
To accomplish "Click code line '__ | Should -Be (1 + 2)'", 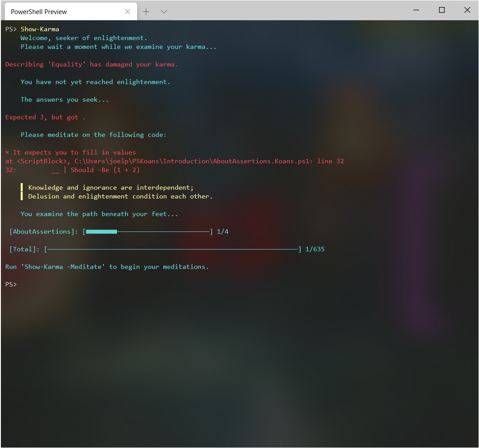I will pyautogui.click(x=95, y=170).
